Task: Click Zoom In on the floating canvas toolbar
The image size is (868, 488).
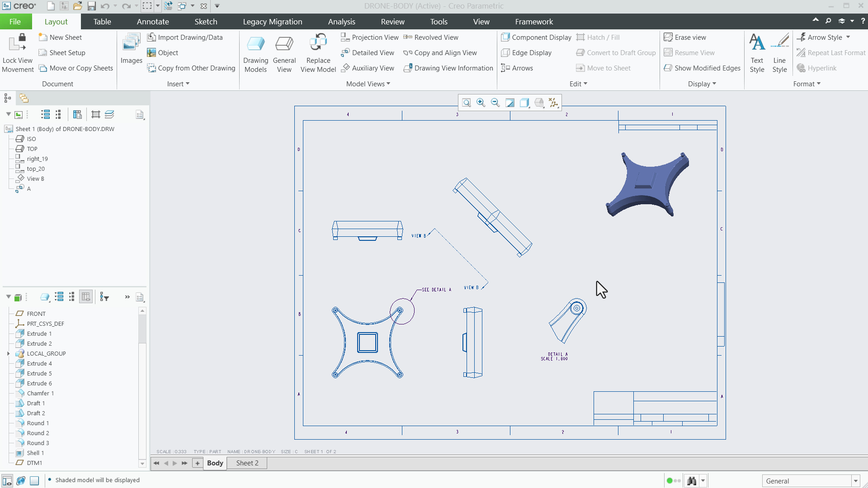Action: click(x=481, y=103)
